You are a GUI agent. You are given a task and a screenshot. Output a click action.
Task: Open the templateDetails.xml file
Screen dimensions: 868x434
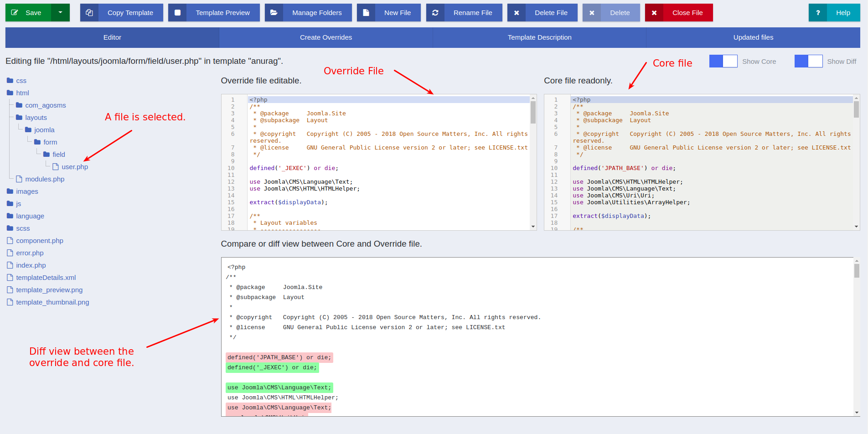[46, 278]
